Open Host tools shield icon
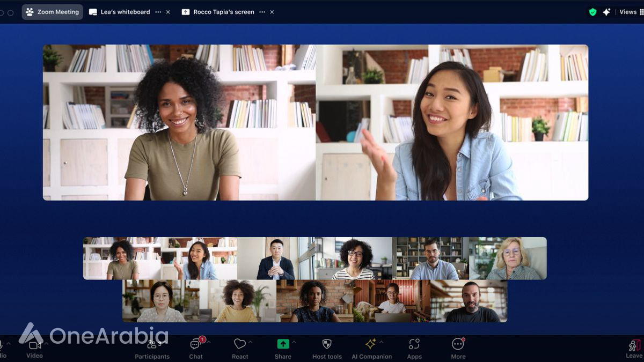 327,344
